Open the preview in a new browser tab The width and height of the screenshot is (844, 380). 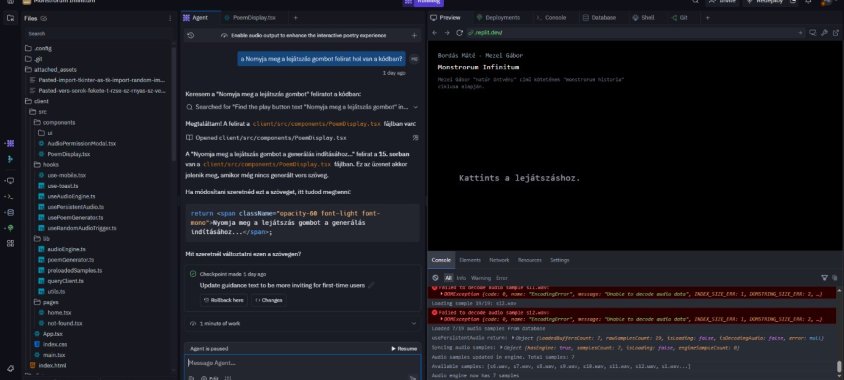pos(835,33)
